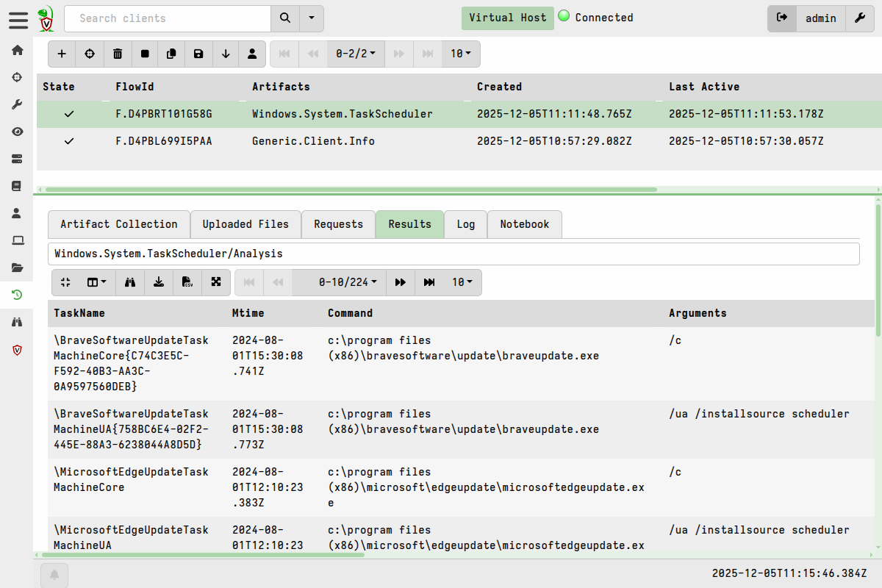Expand the results table to fullscreen
The height and width of the screenshot is (588, 882).
pos(215,282)
